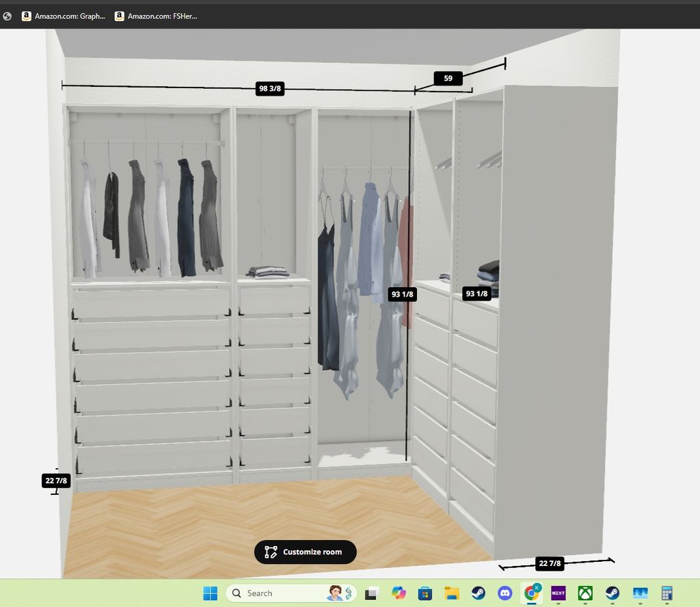Launch Copilot from the taskbar
700x607 pixels.
click(x=399, y=593)
